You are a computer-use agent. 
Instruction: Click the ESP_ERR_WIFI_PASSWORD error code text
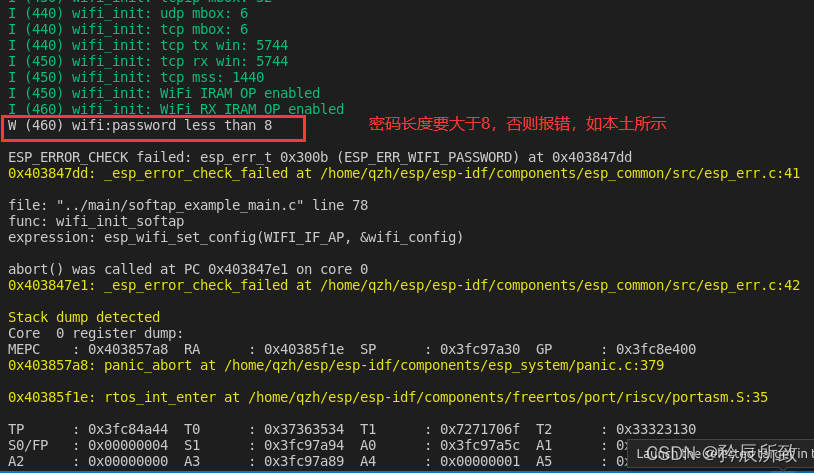click(430, 157)
